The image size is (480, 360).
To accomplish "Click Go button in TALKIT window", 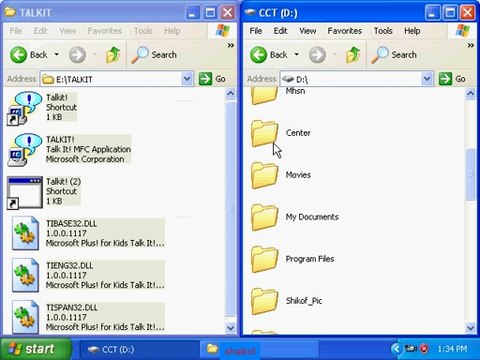I will [213, 79].
